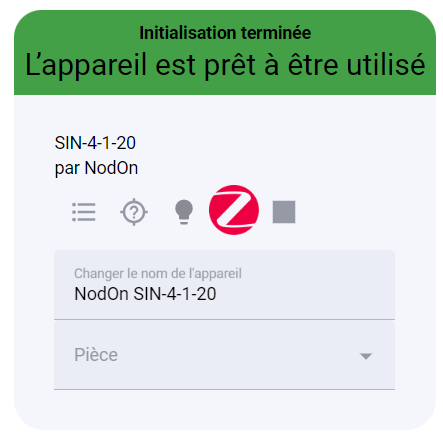443x442 pixels.
Task: Select the SIN-4-1-20 model text
Action: pyautogui.click(x=95, y=143)
